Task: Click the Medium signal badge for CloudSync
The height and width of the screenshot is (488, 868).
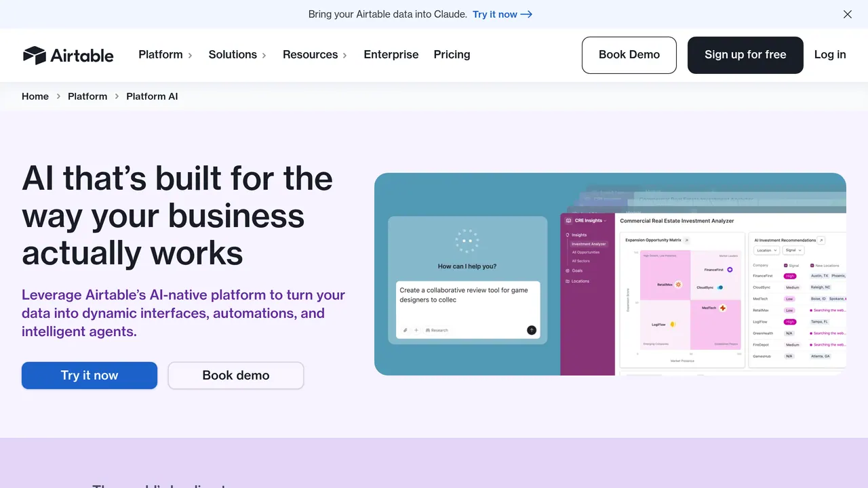Action: [793, 287]
